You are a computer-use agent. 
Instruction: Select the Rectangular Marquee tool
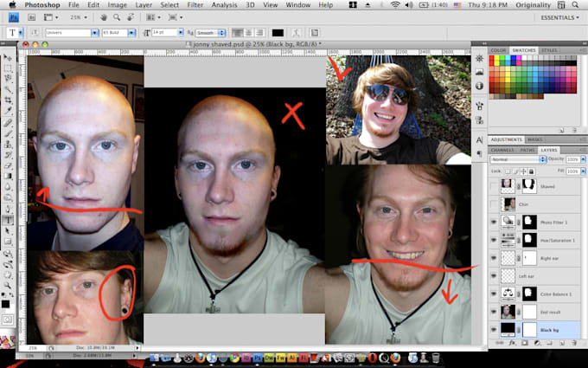(x=8, y=68)
